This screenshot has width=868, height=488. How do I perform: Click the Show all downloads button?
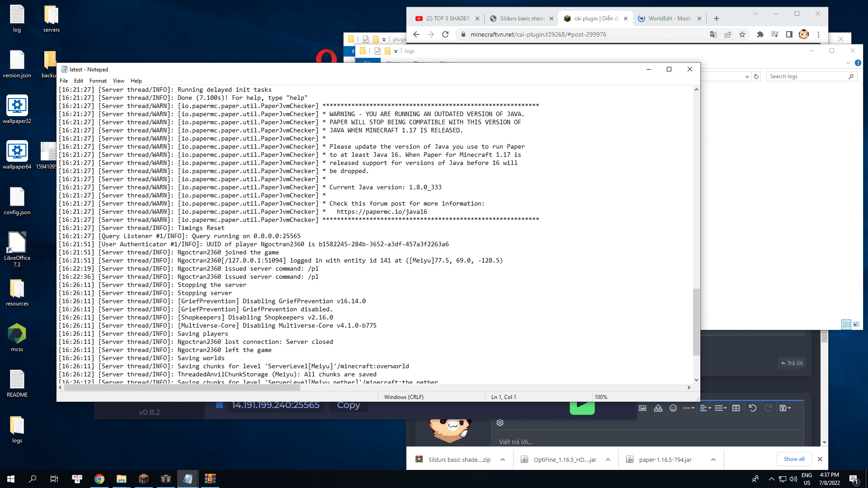point(794,459)
